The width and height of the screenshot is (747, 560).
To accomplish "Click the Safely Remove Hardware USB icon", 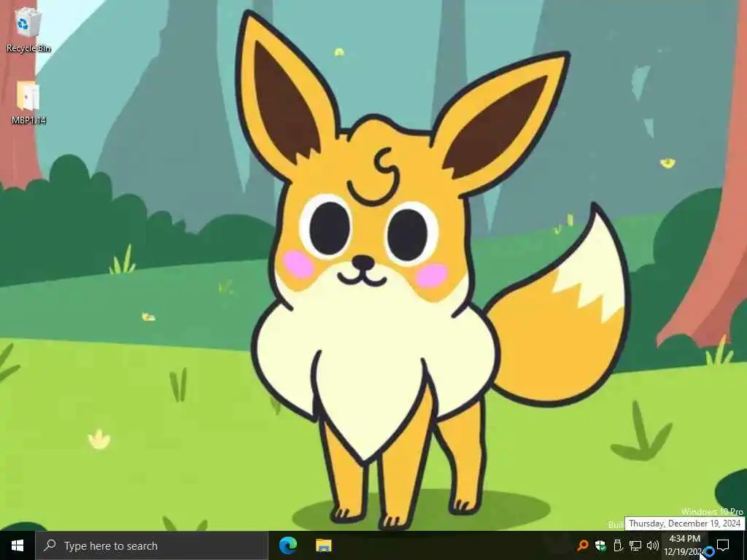I will click(x=618, y=545).
